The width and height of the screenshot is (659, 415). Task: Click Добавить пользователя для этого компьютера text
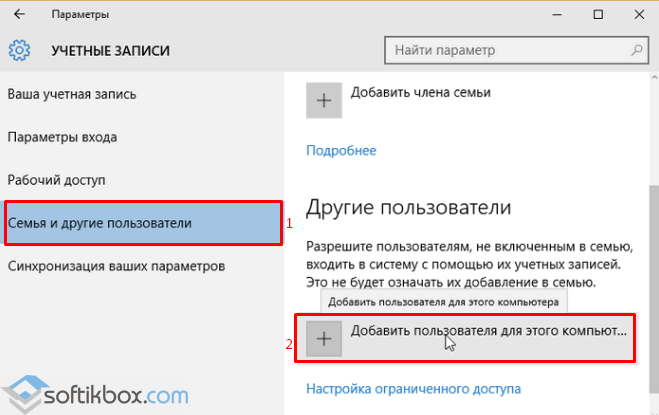point(488,330)
